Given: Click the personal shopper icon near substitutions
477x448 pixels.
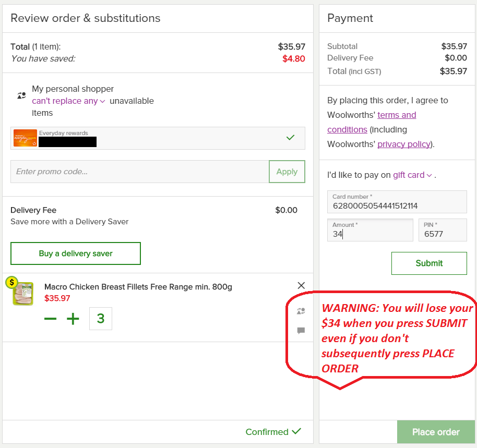Looking at the screenshot, I should coord(21,95).
